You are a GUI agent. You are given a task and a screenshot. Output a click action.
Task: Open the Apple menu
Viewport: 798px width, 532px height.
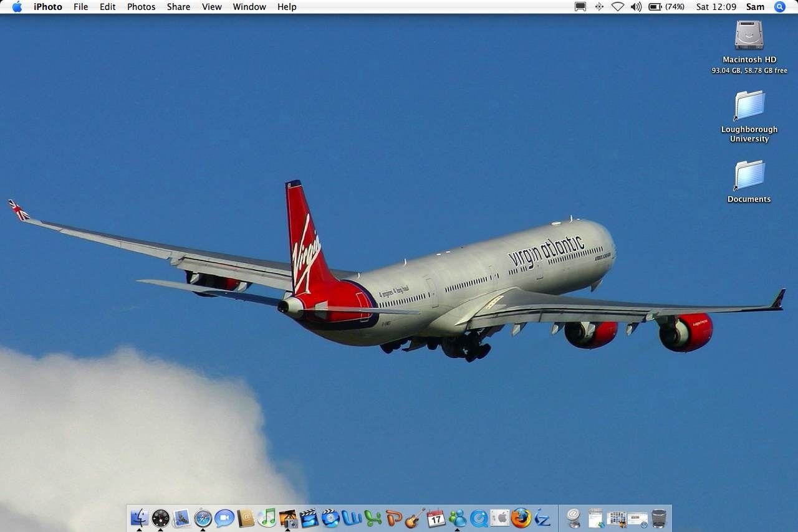[17, 7]
